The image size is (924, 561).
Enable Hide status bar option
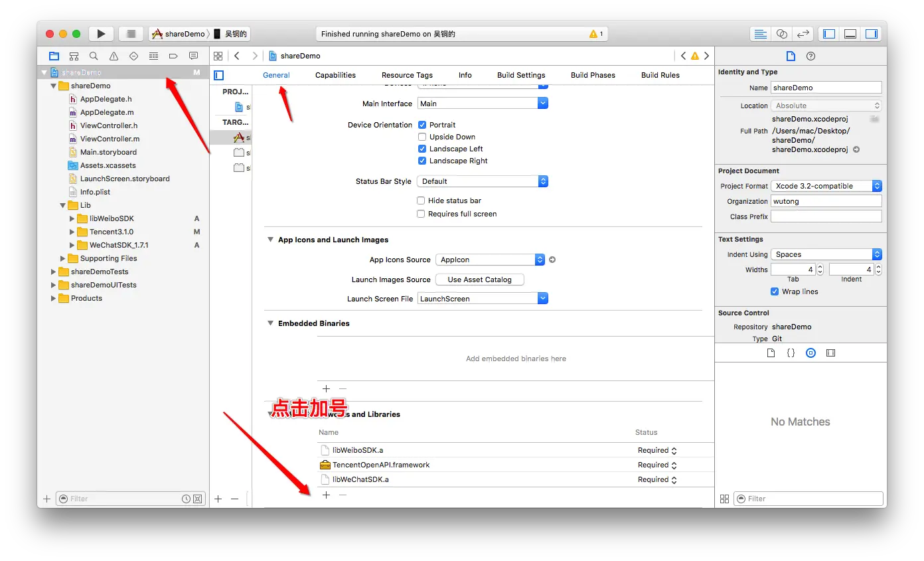(x=421, y=200)
